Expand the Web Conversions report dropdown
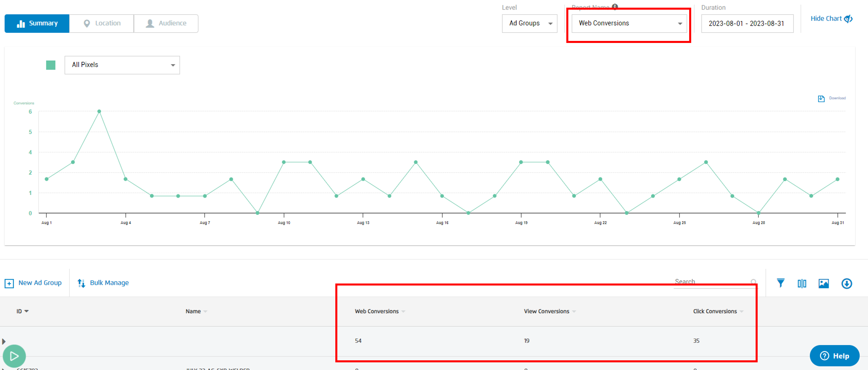 pos(629,23)
